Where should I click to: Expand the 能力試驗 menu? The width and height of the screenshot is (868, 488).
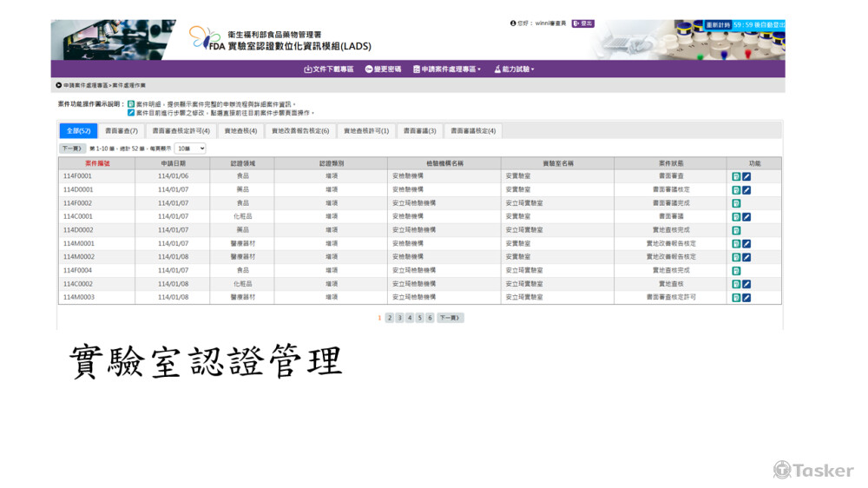514,69
